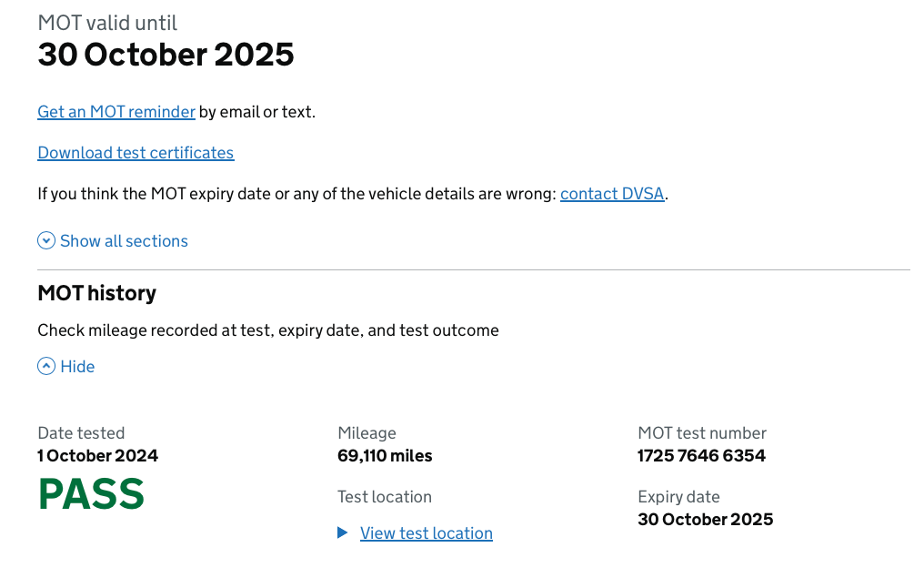Select the MOT test number 1725 7646 6354
Viewport: 924px width, 588px height.
(701, 456)
